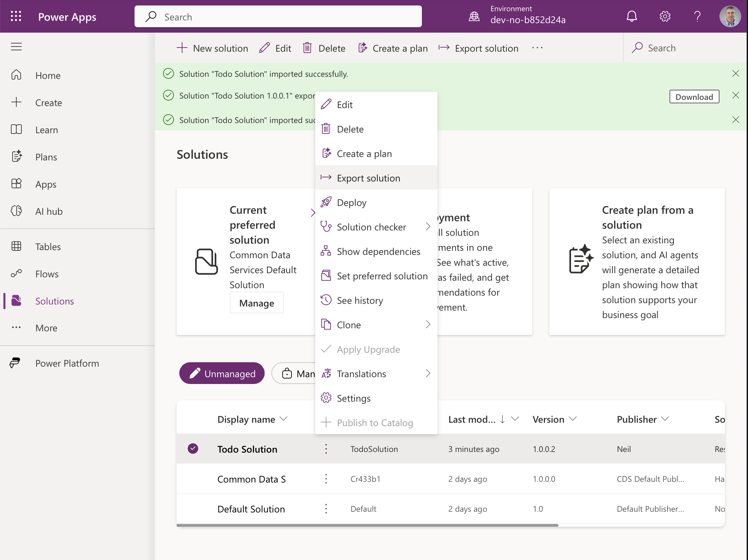Click the horizontal scrollbar below solutions table
748x560 pixels.
tap(367, 525)
